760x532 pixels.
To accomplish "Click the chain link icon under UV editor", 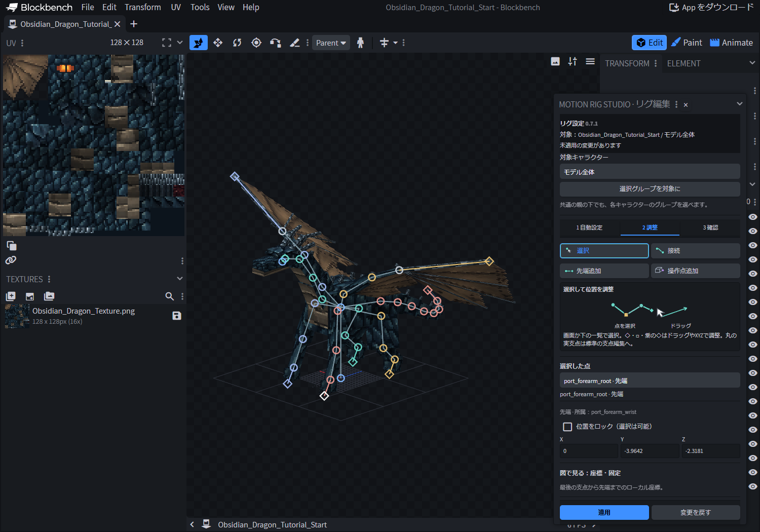I will pyautogui.click(x=11, y=260).
